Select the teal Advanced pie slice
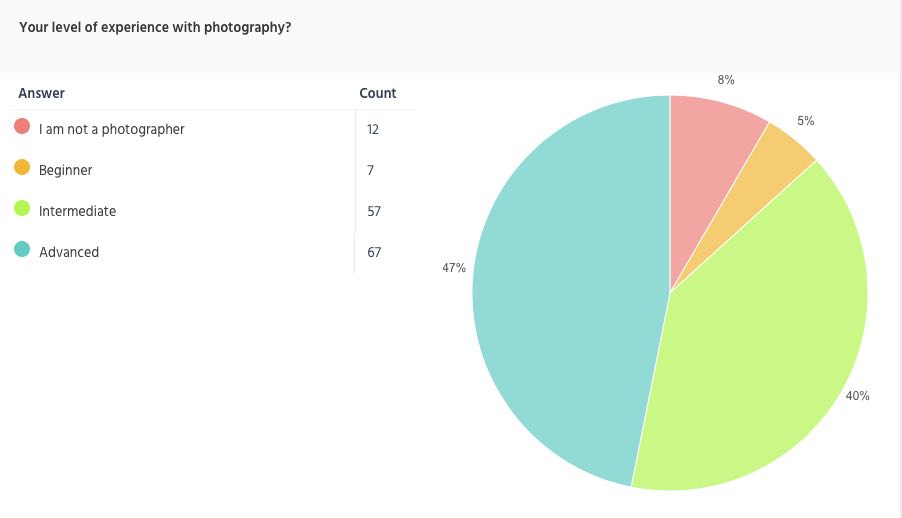Image resolution: width=902 pixels, height=518 pixels. (570, 288)
